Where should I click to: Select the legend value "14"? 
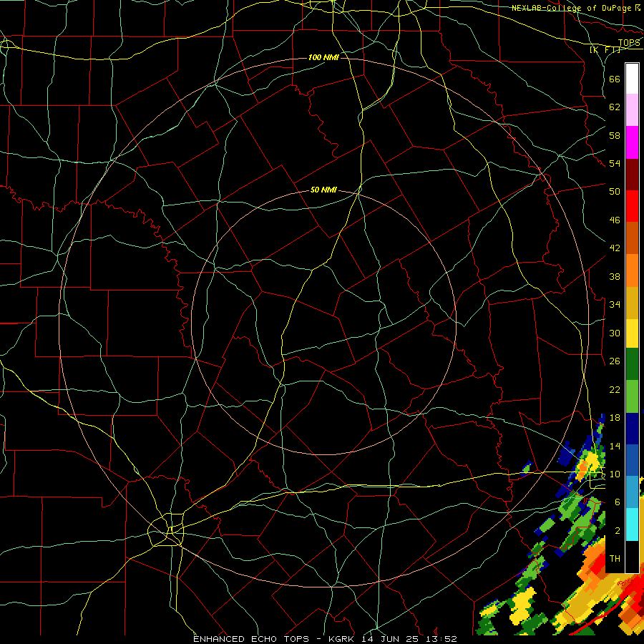pos(615,446)
